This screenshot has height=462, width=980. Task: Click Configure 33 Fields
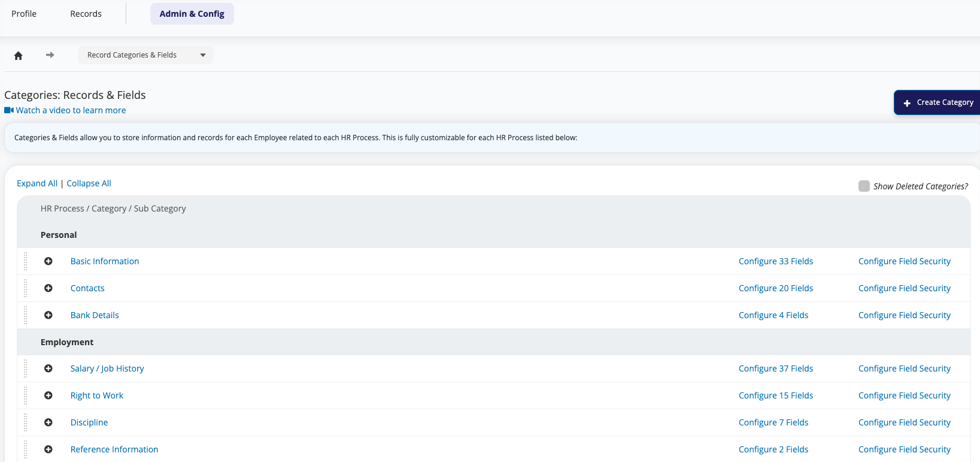776,261
